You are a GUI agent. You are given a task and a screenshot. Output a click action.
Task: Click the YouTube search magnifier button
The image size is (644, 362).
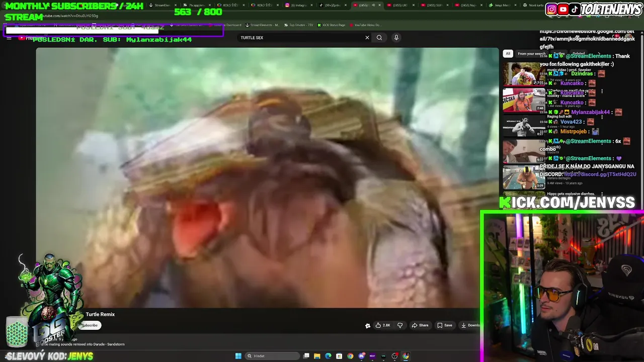[x=379, y=38]
